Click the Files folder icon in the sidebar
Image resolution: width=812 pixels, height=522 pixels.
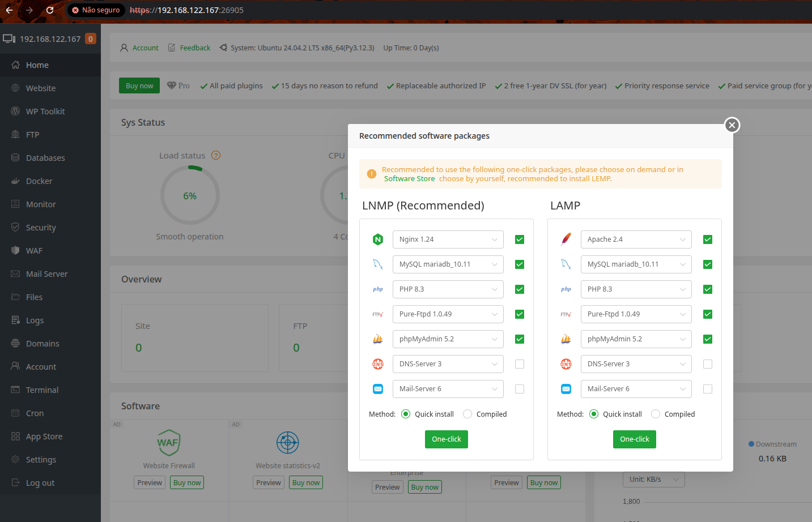click(15, 297)
